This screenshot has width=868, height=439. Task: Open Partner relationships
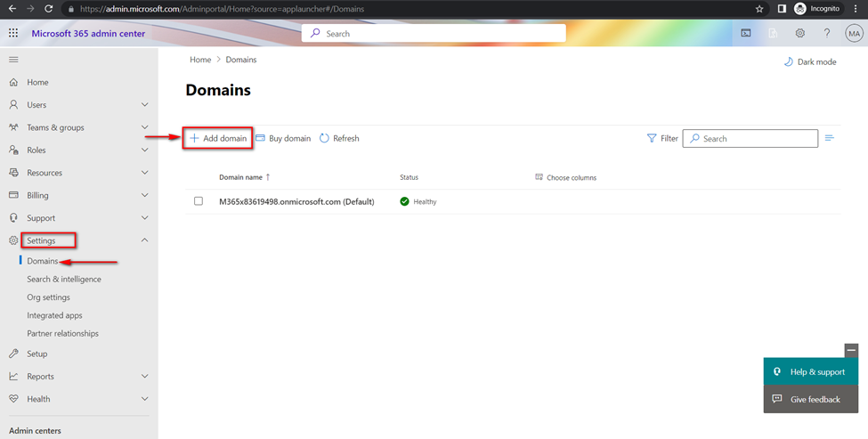(x=62, y=334)
